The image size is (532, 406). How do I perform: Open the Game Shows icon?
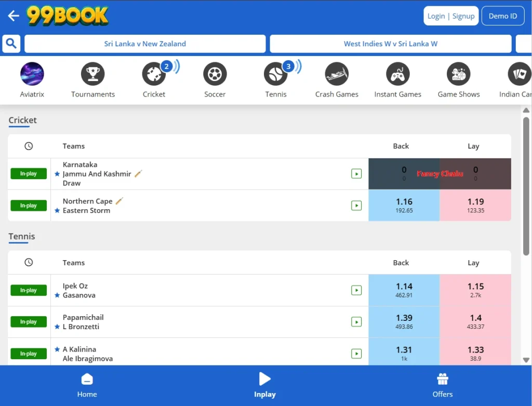[x=458, y=74]
